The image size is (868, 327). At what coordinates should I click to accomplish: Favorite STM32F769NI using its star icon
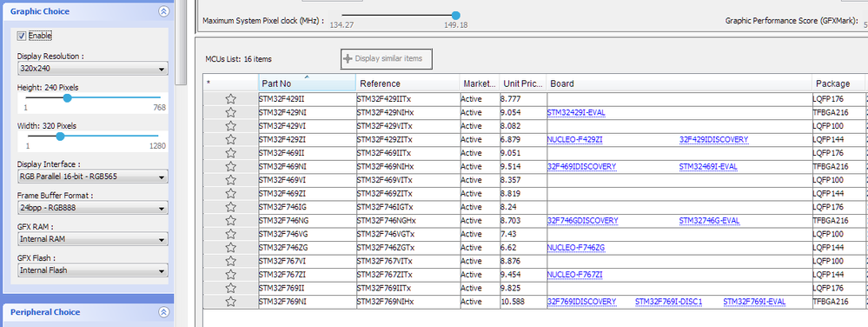[x=231, y=302]
